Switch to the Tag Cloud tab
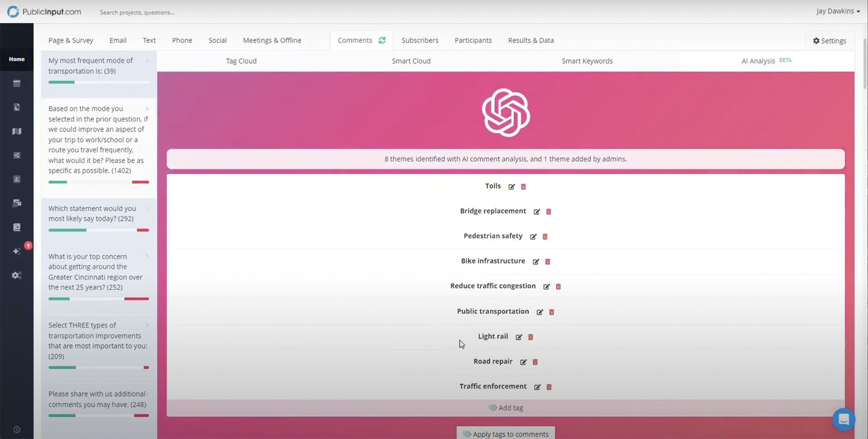 click(x=241, y=61)
